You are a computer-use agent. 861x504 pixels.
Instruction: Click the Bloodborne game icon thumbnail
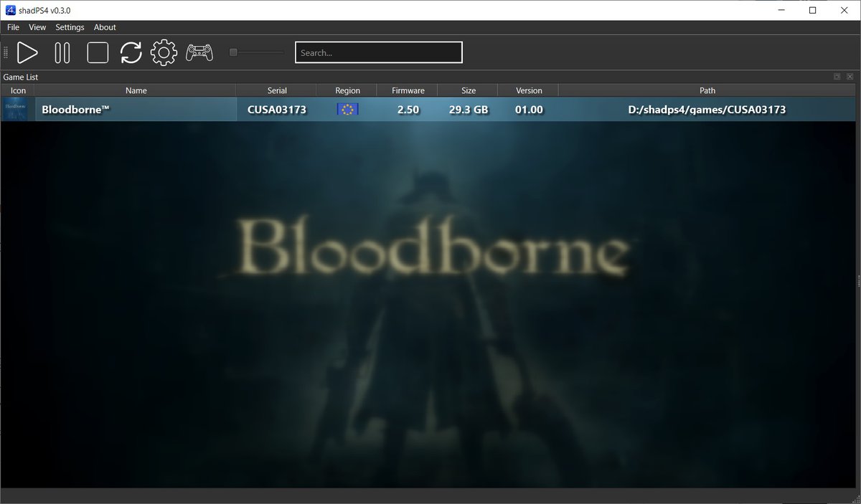16,110
